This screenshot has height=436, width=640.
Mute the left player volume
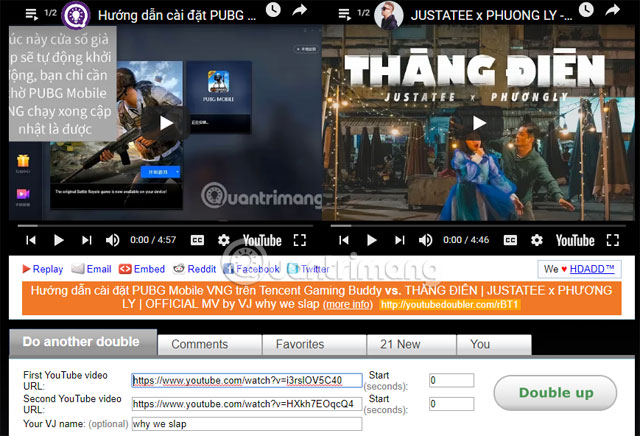click(113, 240)
